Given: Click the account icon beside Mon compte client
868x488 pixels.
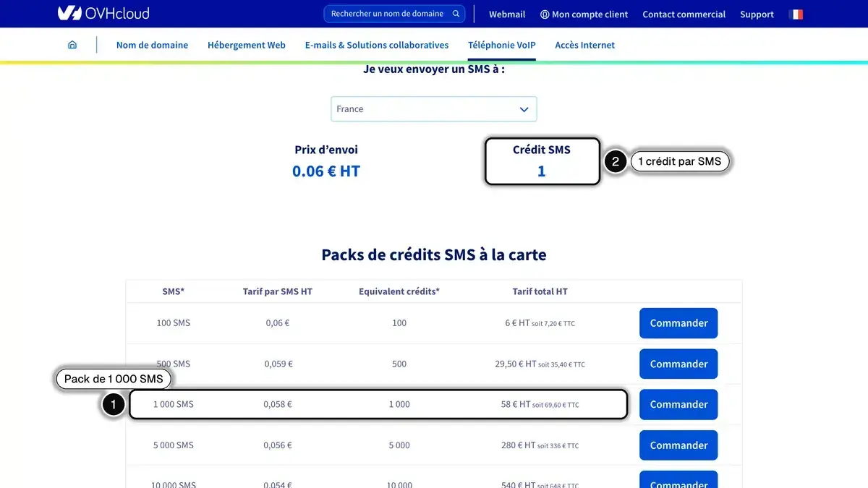Looking at the screenshot, I should 545,14.
